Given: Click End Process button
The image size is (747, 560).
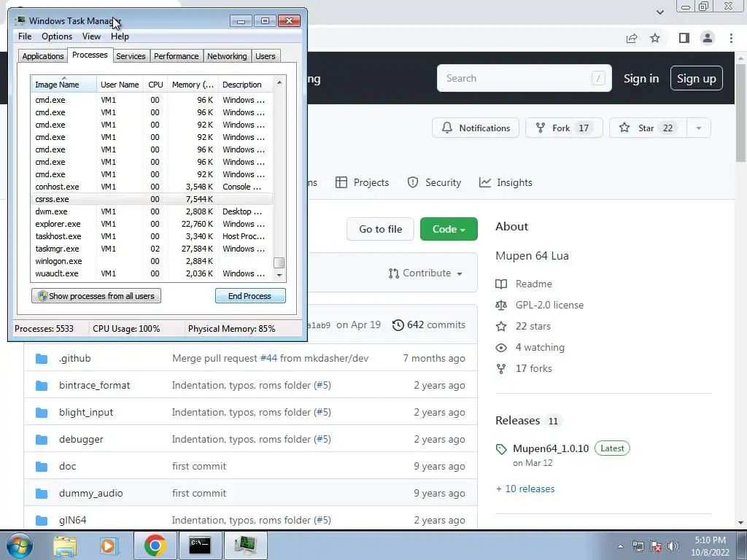Looking at the screenshot, I should click(250, 296).
